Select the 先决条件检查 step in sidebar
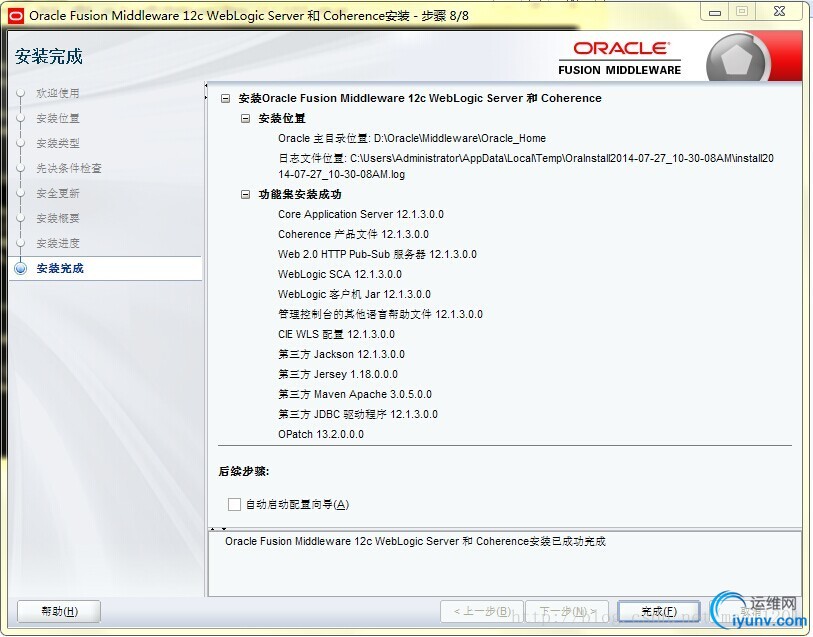The width and height of the screenshot is (813, 637). (69, 168)
